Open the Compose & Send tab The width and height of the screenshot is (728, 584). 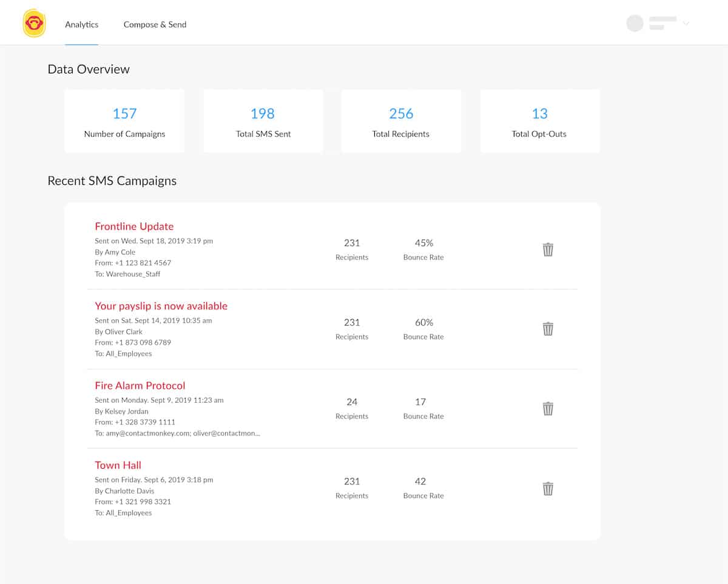(155, 25)
